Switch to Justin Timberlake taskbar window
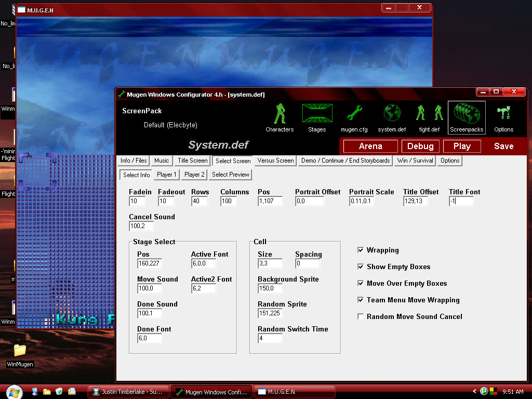The image size is (532, 399). pyautogui.click(x=129, y=392)
